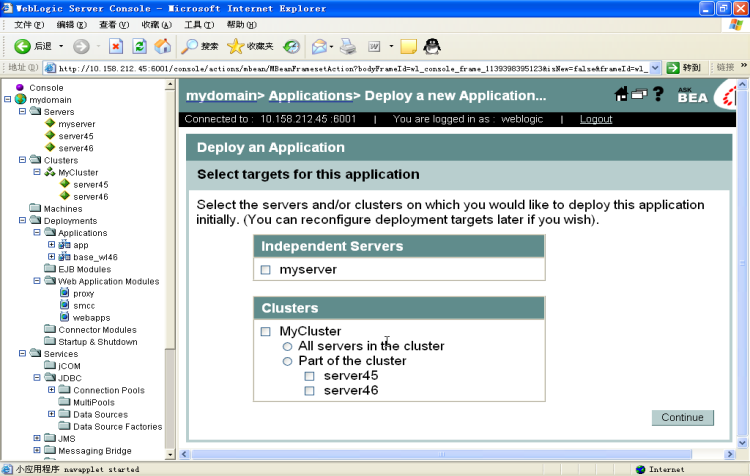Viewport: 750px width, 476px height.
Task: Expand the Connection Pools node
Action: 52,389
